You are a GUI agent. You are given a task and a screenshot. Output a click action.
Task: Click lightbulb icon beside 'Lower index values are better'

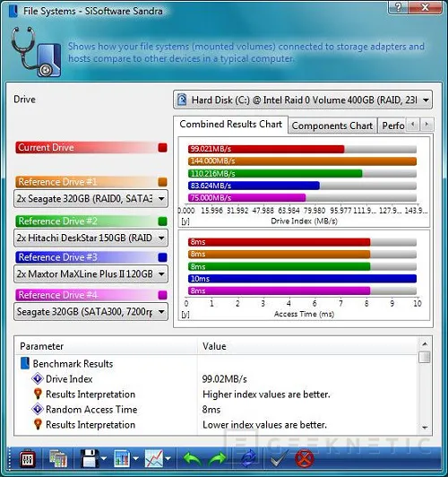click(38, 424)
